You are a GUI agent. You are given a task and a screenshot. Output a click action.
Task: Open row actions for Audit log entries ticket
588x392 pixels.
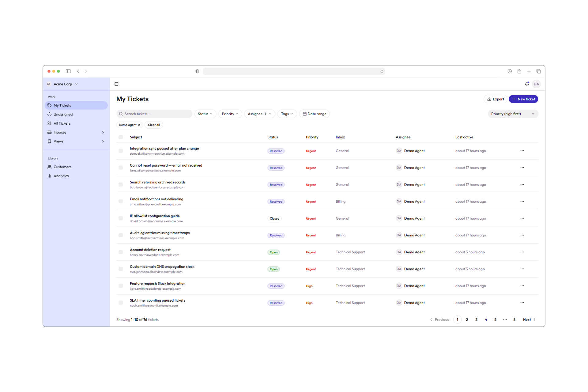[522, 235]
